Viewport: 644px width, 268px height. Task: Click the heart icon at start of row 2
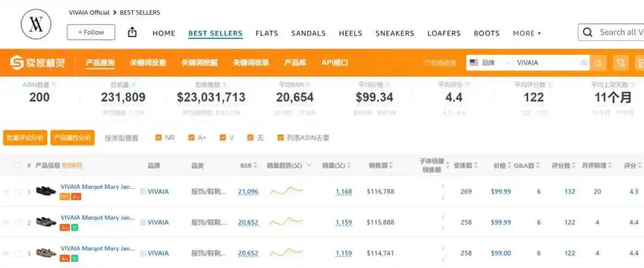6,223
